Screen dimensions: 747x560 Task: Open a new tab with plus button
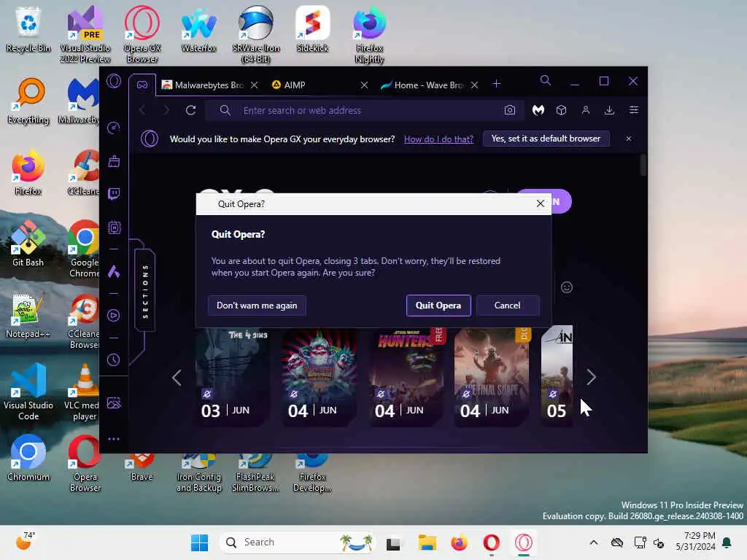tap(496, 84)
